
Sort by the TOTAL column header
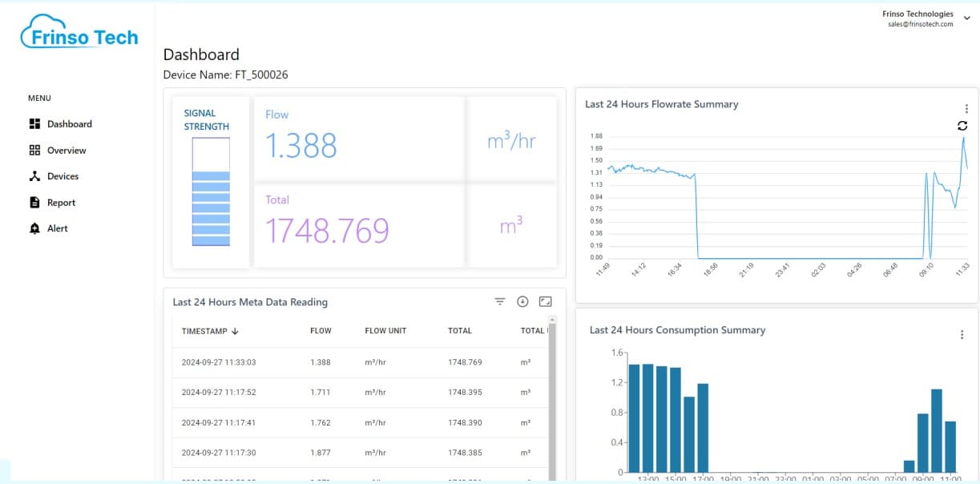point(460,331)
